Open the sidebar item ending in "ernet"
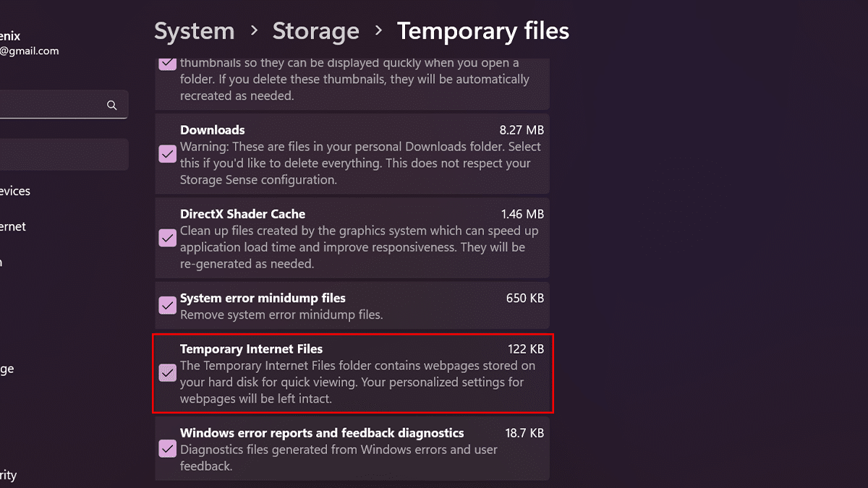Screen dimensions: 868x488 12,226
